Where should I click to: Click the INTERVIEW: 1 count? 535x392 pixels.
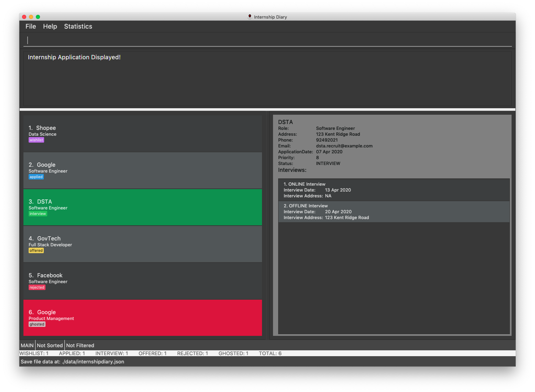[112, 353]
